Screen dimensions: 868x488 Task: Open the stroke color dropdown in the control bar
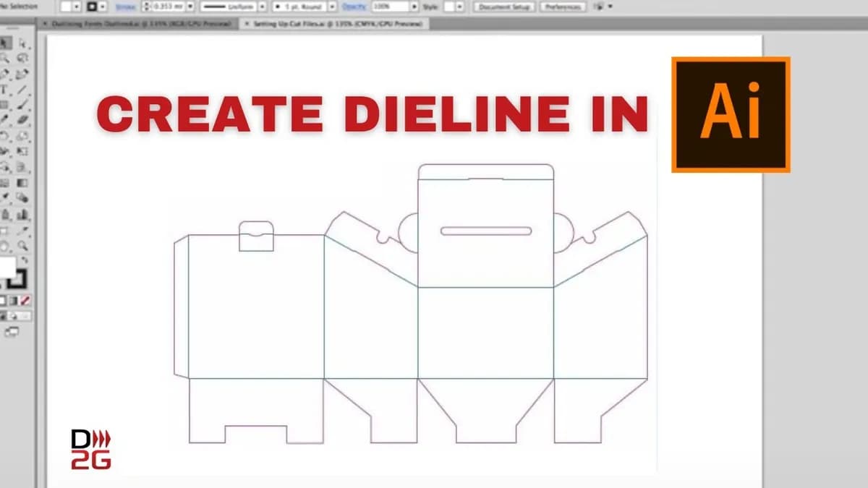104,7
